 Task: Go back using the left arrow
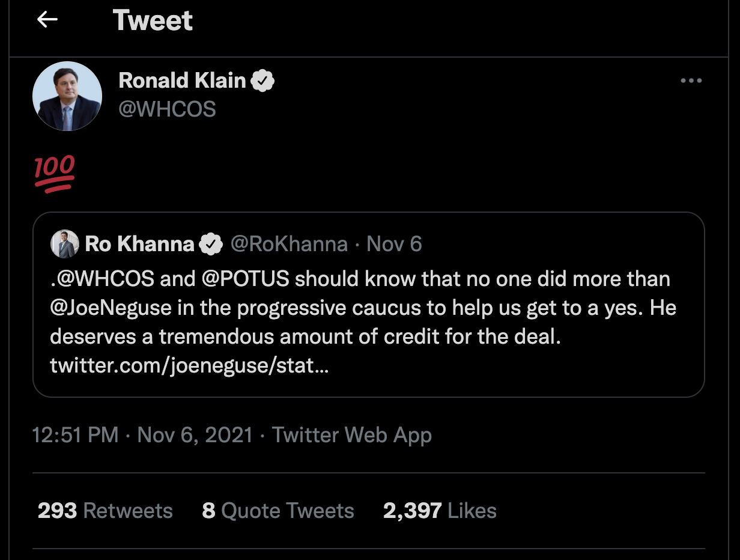tap(47, 20)
